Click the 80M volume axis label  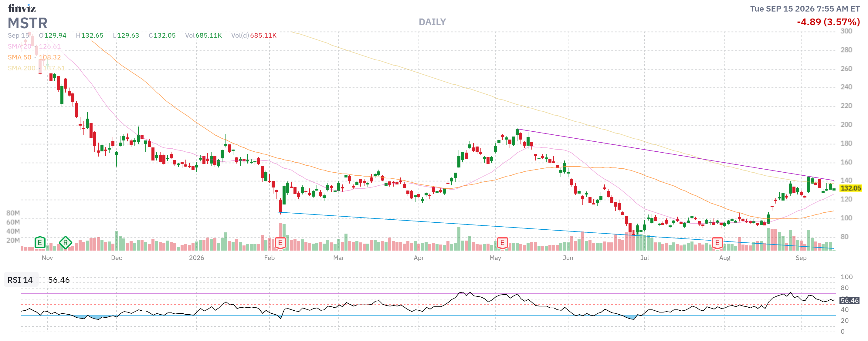13,213
